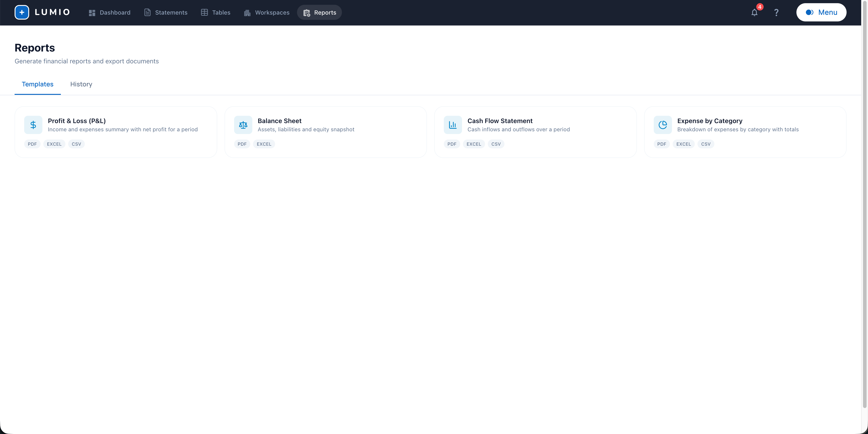Click the Tables grid icon

pyautogui.click(x=204, y=13)
